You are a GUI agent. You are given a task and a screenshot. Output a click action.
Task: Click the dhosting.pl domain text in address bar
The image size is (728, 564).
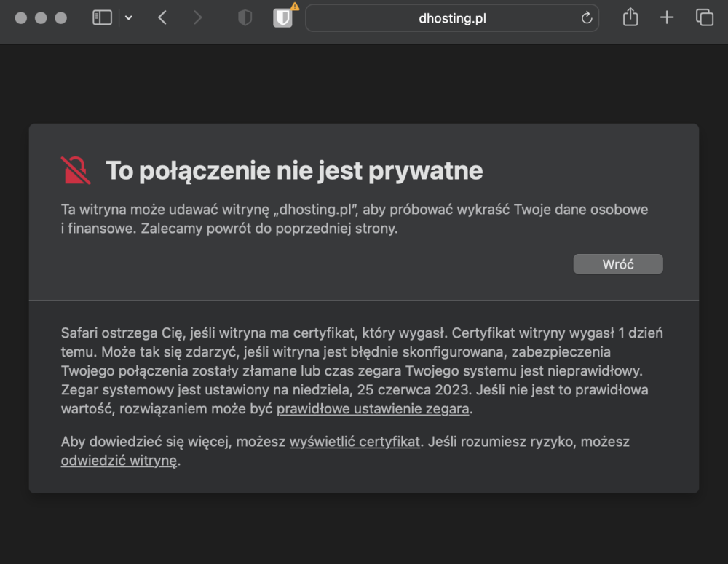(x=452, y=18)
